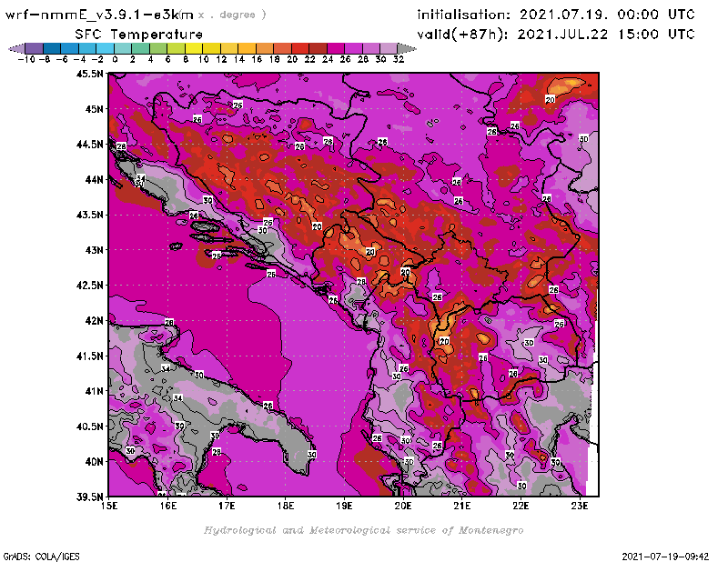Viewport: 728px width, 562px height.
Task: Click the '( x . degree )' resolution text
Action: pos(224,15)
